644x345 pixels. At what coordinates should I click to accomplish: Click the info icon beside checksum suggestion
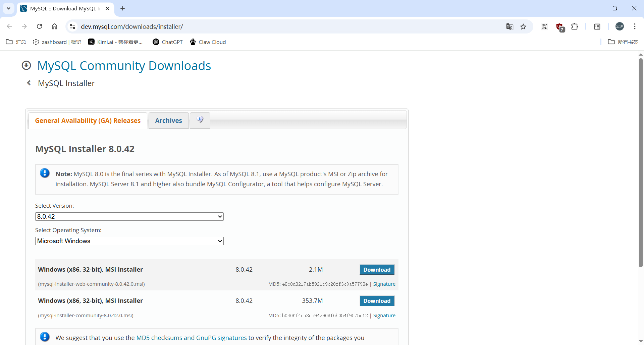pos(45,337)
